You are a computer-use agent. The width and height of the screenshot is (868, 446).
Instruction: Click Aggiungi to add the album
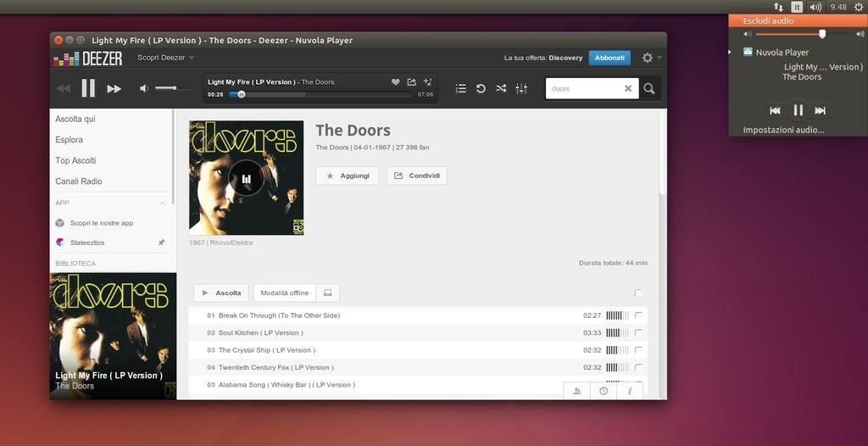347,176
